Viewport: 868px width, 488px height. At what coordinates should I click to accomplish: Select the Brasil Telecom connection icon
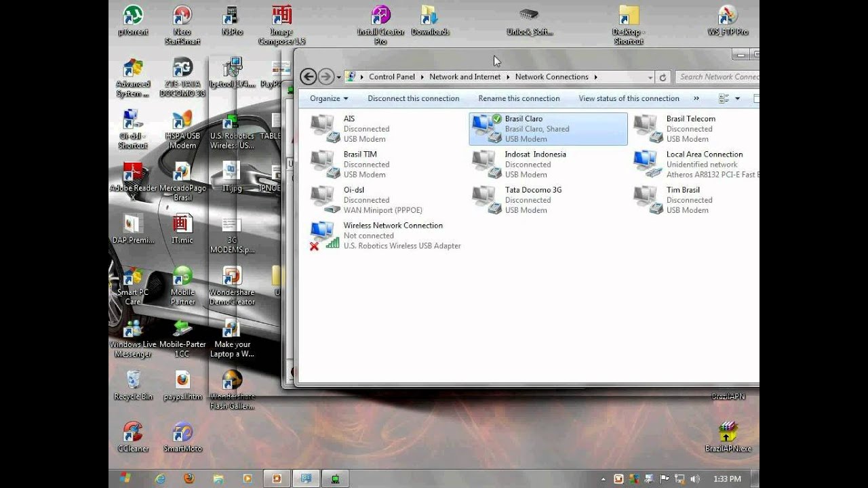pos(648,128)
